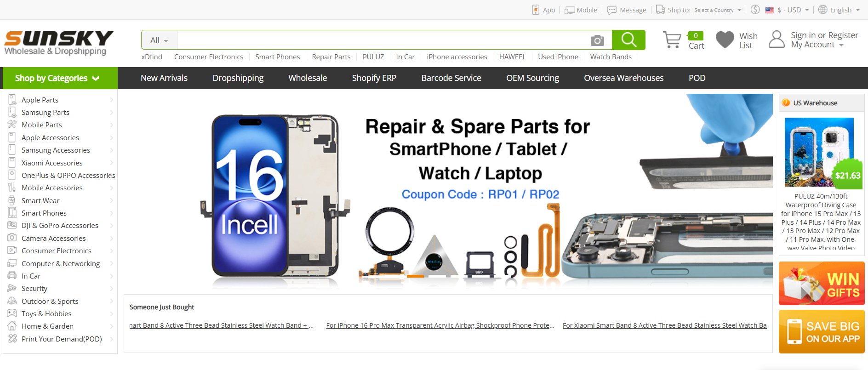Open the New Arrivals menu item
The height and width of the screenshot is (370, 868).
click(164, 78)
